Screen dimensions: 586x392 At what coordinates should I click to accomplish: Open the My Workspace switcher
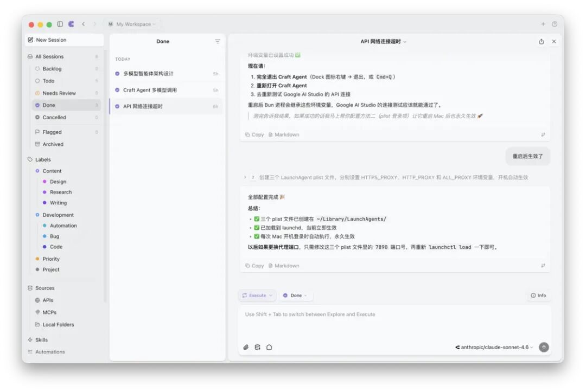coord(131,24)
